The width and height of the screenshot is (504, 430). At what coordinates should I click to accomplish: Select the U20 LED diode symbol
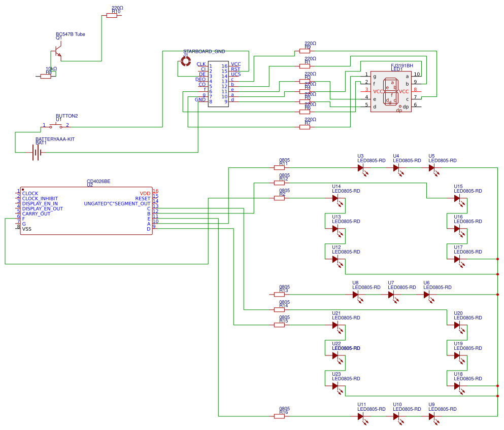[458, 326]
